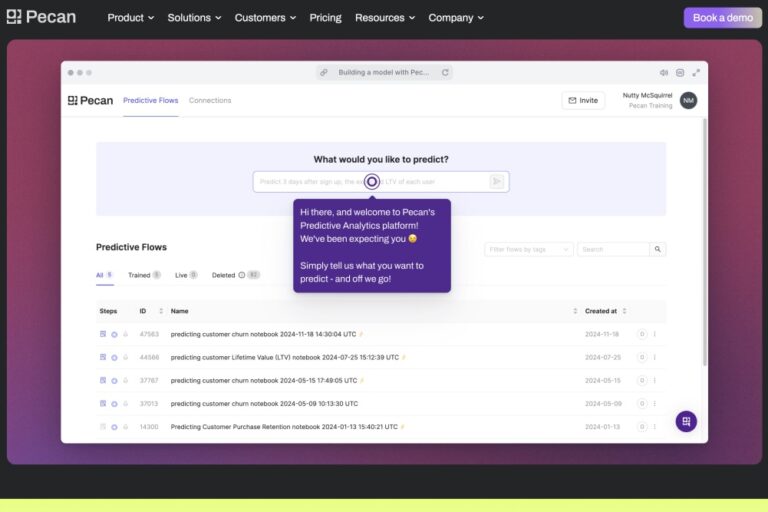
Task: Open the Filter flows by tags dropdown
Action: point(528,249)
